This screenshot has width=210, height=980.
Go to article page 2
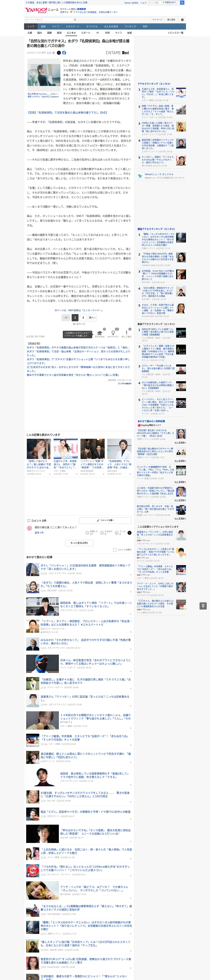pos(83,317)
